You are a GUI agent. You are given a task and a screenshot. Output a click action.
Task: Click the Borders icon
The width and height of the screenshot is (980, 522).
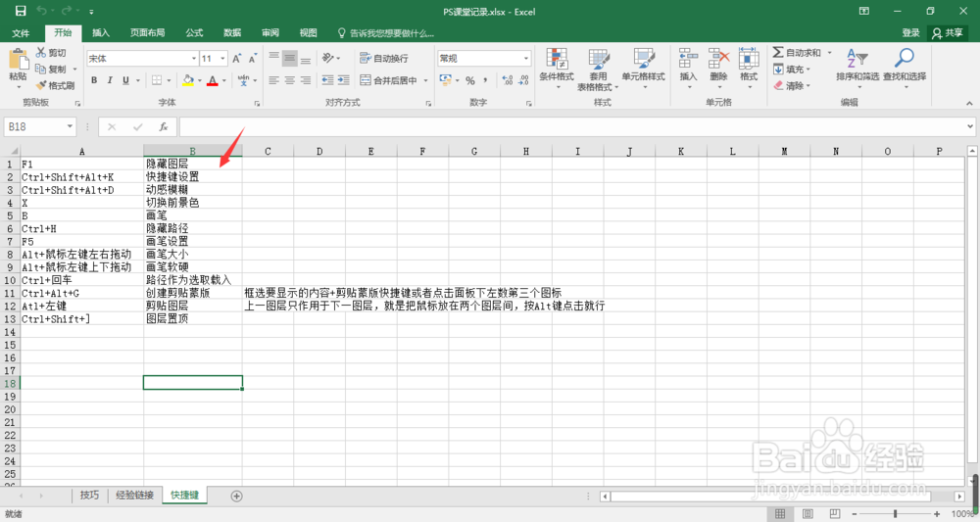156,80
